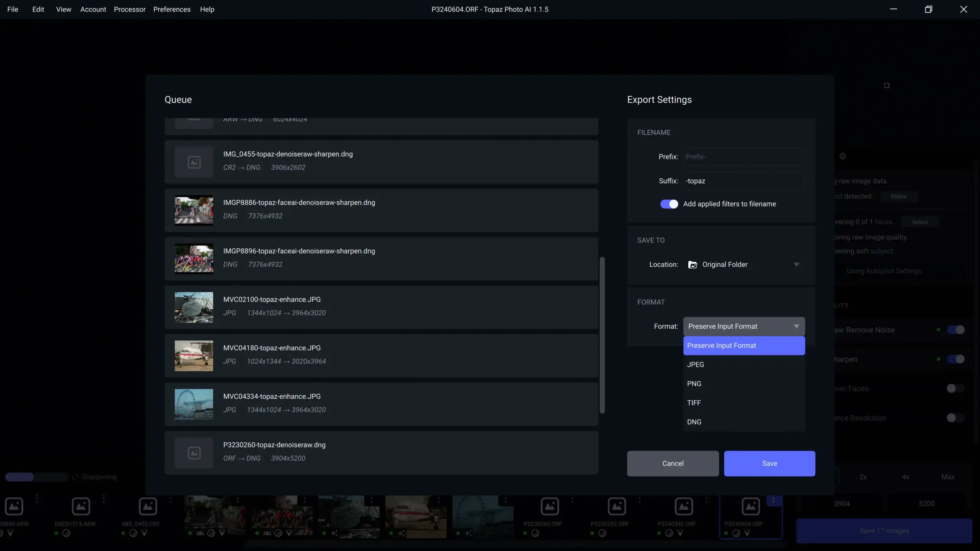Collapse the Format dropdown box
The height and width of the screenshot is (551, 980).
point(744,326)
